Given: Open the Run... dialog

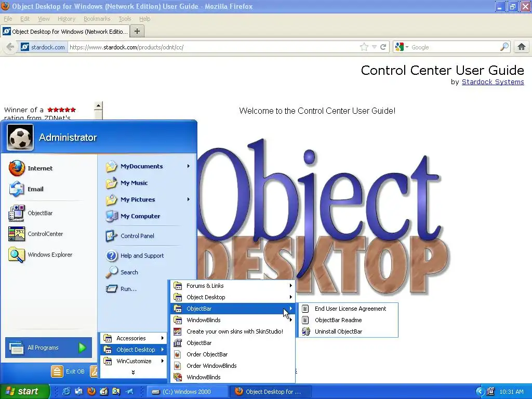Looking at the screenshot, I should click(x=121, y=289).
